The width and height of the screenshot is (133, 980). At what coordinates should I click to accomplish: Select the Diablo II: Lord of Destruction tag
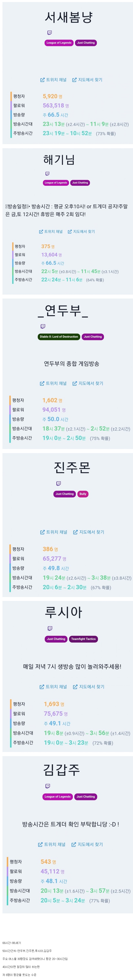pyautogui.click(x=59, y=337)
